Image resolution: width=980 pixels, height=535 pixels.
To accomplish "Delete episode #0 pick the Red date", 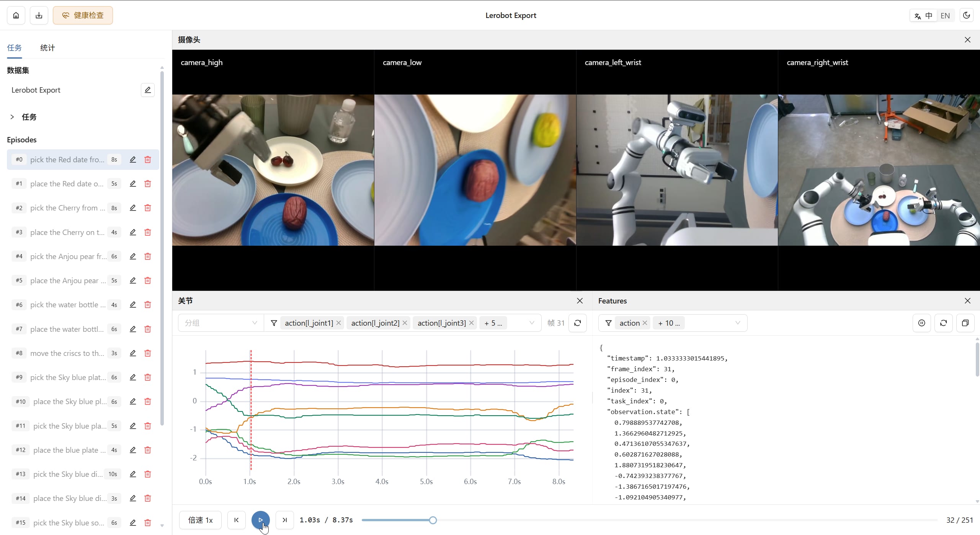I will pos(148,160).
